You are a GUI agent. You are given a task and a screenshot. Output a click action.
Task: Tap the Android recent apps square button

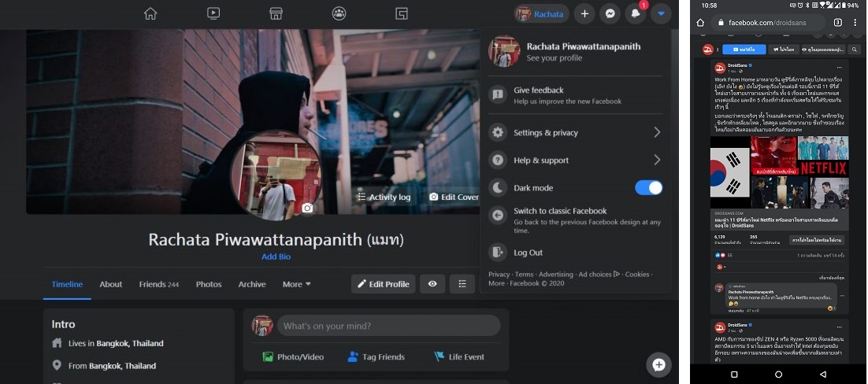coord(734,375)
